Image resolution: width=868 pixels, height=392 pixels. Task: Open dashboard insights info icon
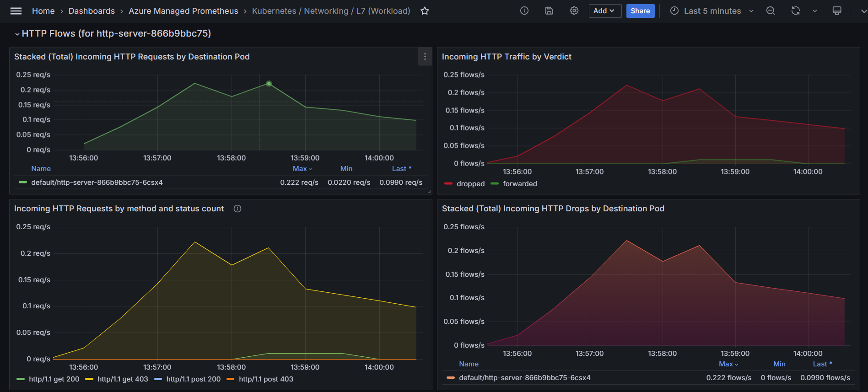[524, 11]
